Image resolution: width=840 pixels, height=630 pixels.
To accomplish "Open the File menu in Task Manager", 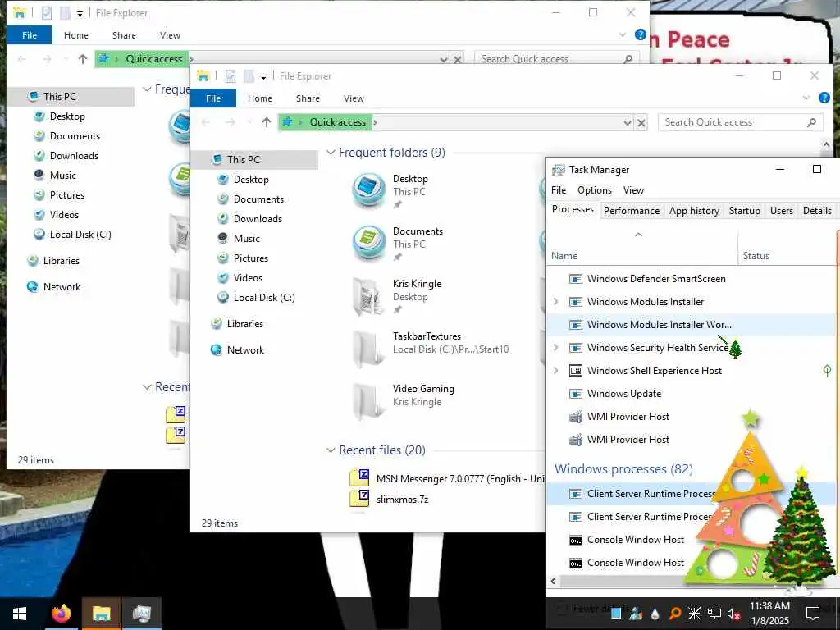I will click(559, 190).
